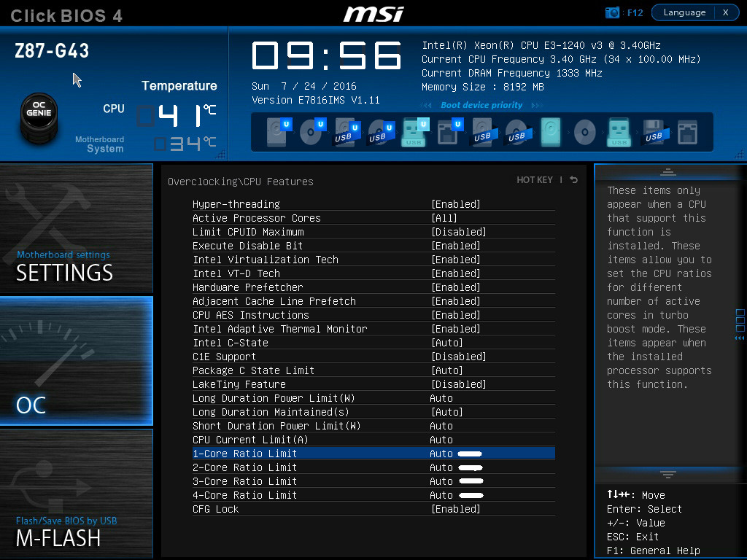Select CPU Current Limit(A) Auto field
The image size is (747, 560).
[441, 440]
